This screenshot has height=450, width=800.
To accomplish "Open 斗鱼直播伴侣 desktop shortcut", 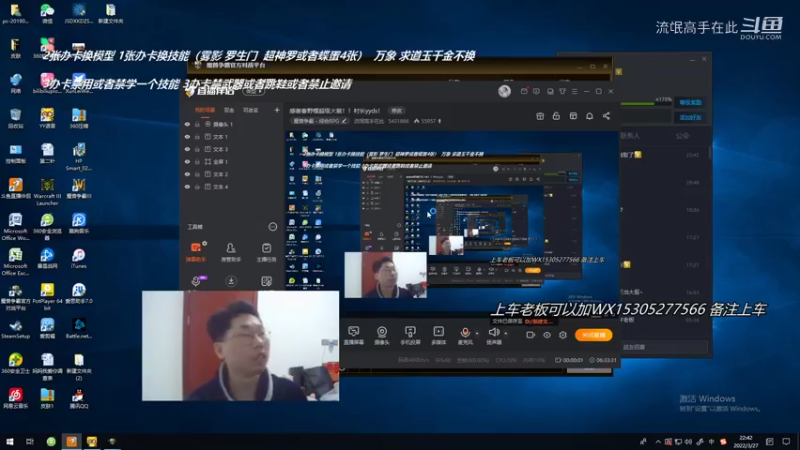I will click(15, 188).
